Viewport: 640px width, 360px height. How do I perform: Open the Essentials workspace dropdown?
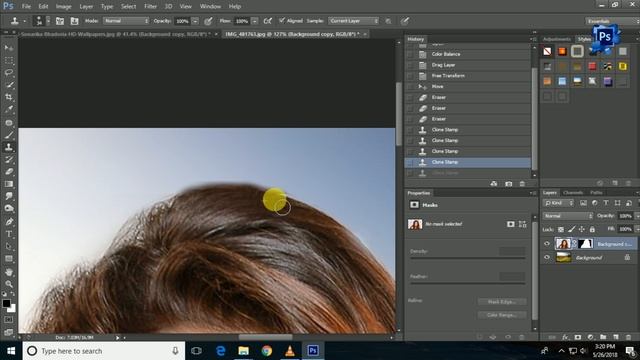point(612,21)
